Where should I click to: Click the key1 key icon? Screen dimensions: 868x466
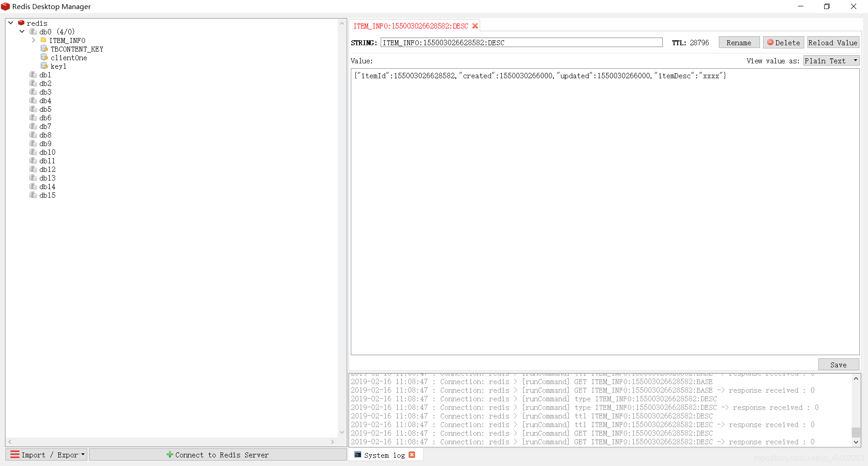44,66
